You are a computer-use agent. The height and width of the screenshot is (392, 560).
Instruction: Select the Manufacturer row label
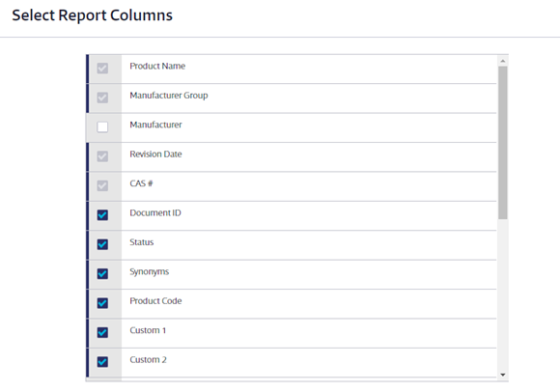[x=155, y=125]
